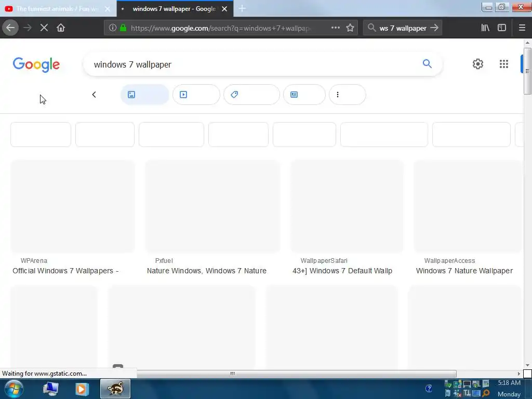Open the page actions three-dot menu

click(x=336, y=28)
